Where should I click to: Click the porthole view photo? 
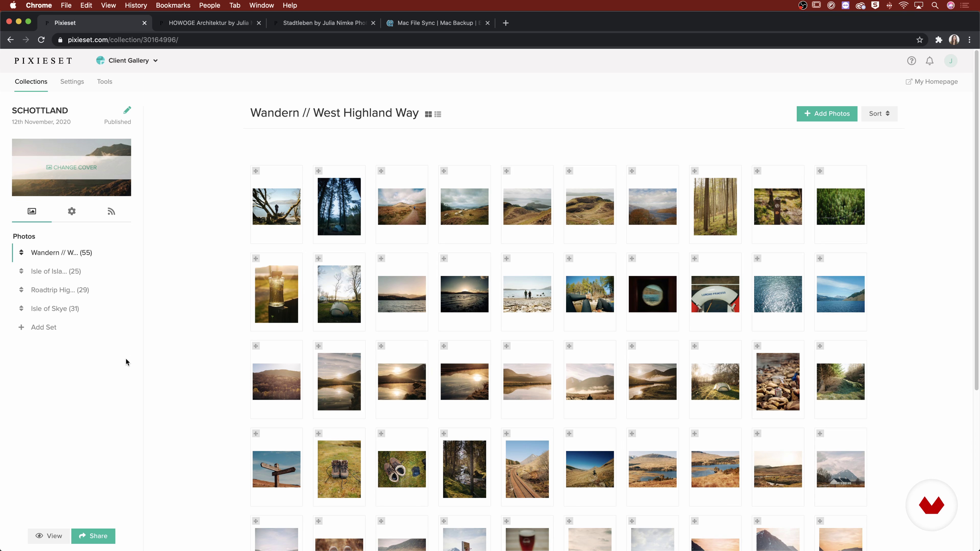(x=653, y=294)
